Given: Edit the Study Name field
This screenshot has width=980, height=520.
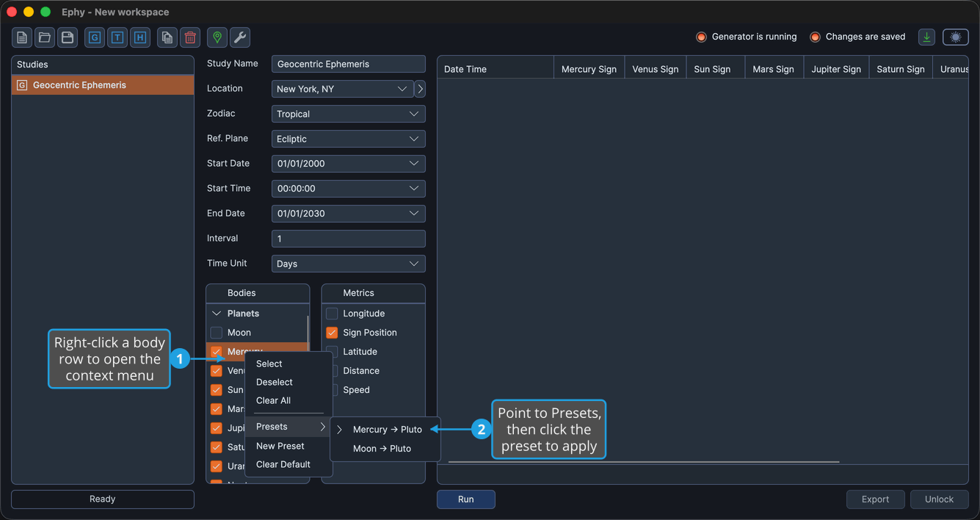Looking at the screenshot, I should point(349,64).
